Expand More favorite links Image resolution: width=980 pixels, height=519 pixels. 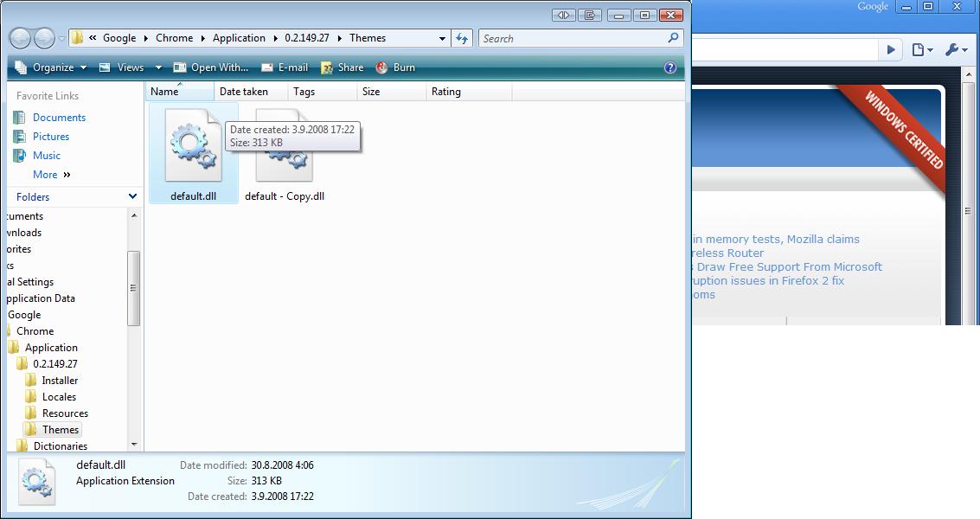point(51,175)
